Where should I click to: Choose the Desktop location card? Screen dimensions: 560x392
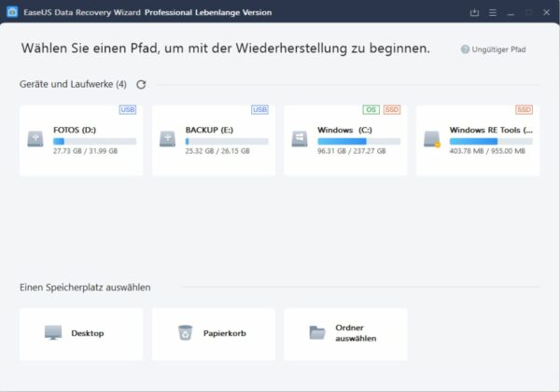click(x=81, y=334)
